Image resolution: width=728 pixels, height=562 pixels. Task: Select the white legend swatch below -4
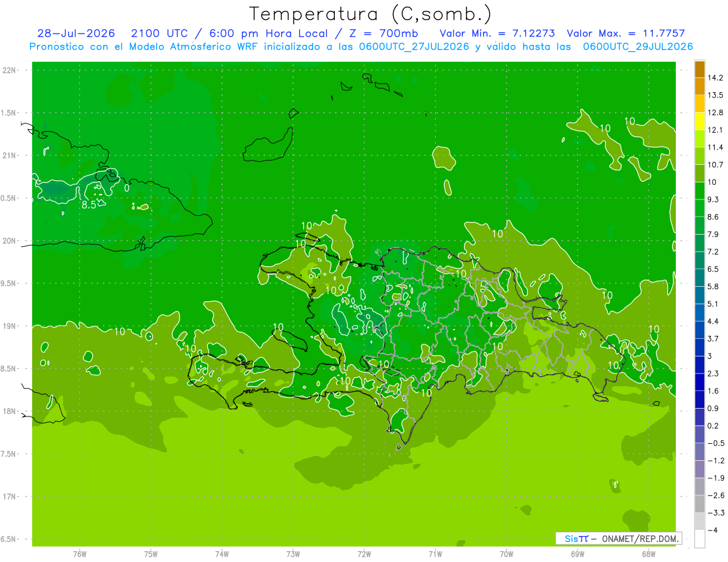(699, 538)
